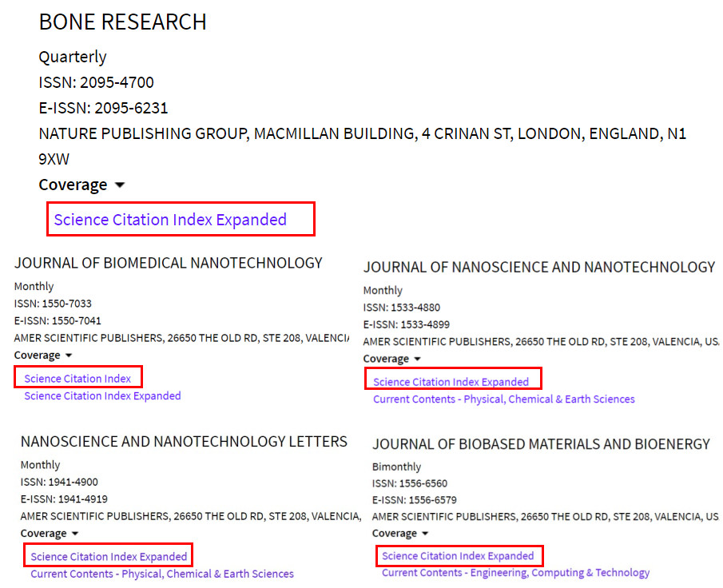Open Science Citation Index link for Biomedical Nanotechnology
The height and width of the screenshot is (588, 723).
click(77, 379)
